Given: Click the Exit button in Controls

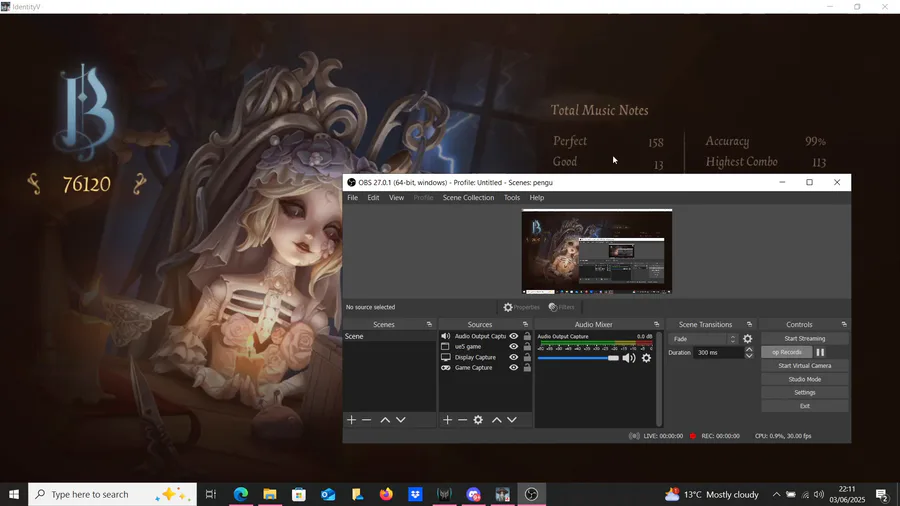Looking at the screenshot, I should coord(805,406).
